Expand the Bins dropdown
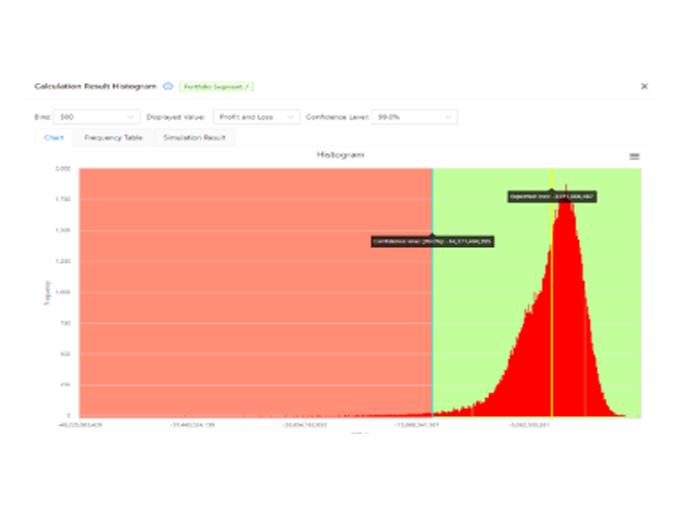Viewport: 680px width, 510px height. click(96, 116)
